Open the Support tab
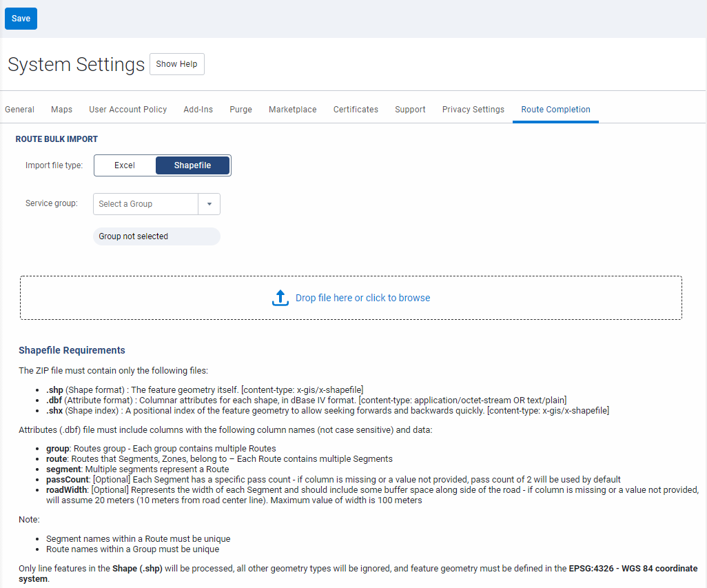707x588 pixels. click(x=410, y=110)
